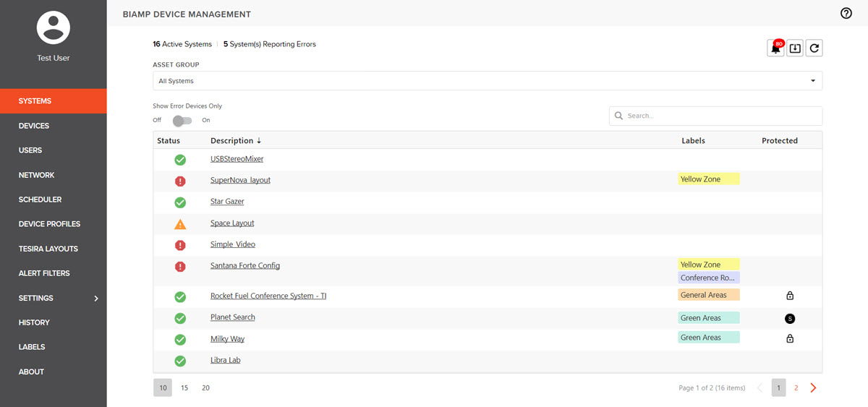Open the Santana Forte Config link
This screenshot has height=407, width=868.
(x=245, y=266)
